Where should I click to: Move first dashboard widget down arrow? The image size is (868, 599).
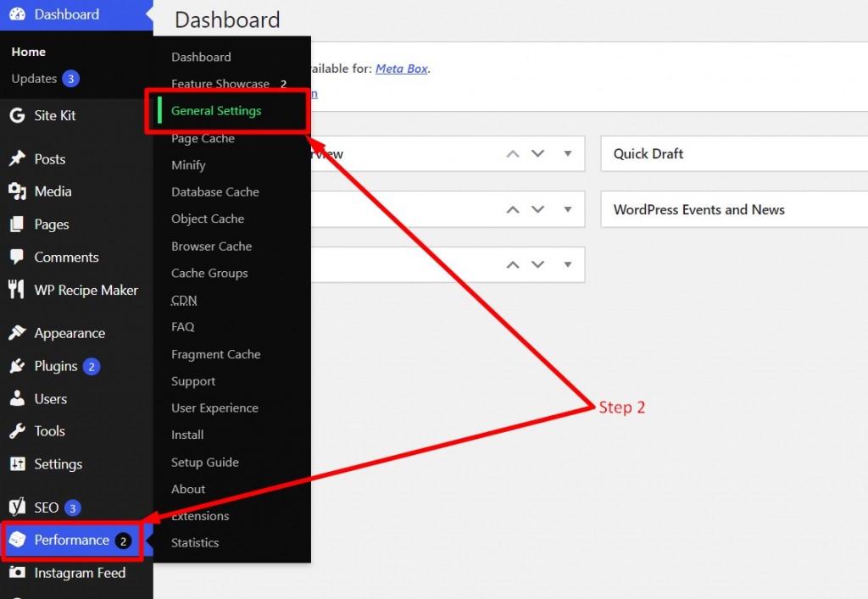[x=538, y=153]
